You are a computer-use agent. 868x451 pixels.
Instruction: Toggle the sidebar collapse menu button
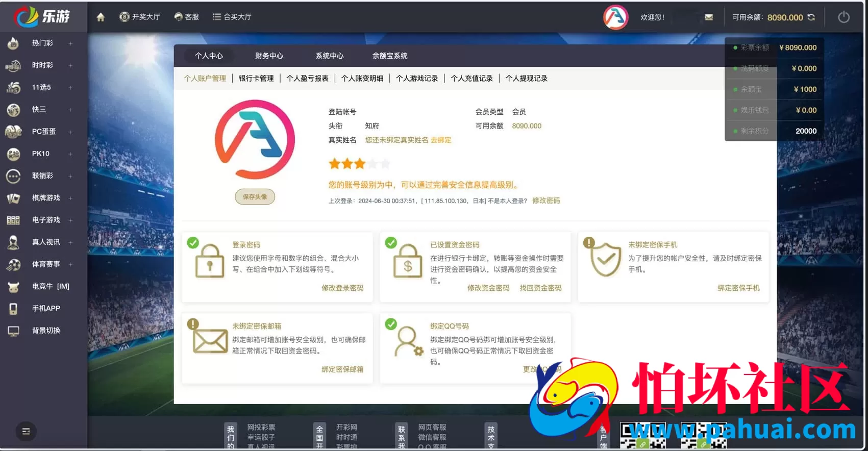[x=26, y=432]
